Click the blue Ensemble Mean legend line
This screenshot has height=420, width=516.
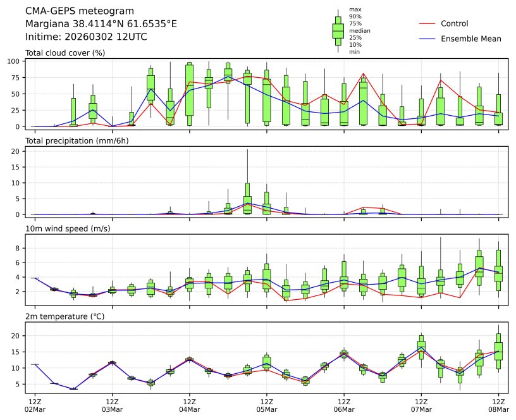(427, 39)
